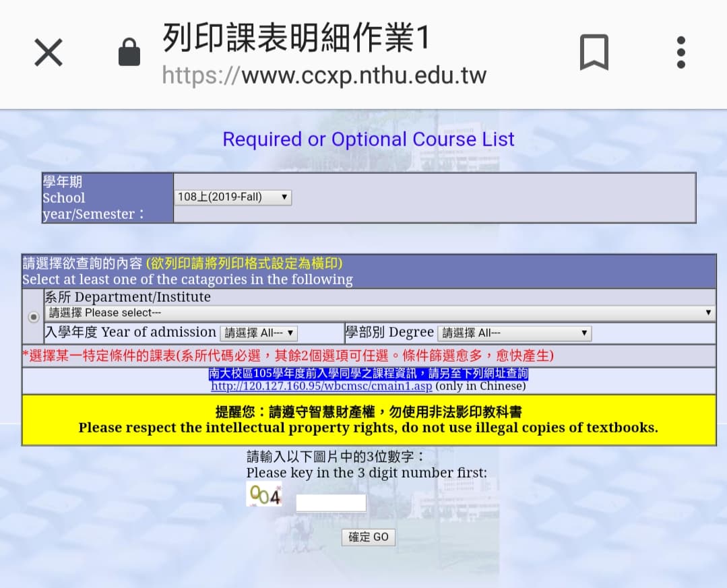Viewport: 727px width, 588px height.
Task: Bookmark this page using the bookmark icon
Action: (x=594, y=52)
